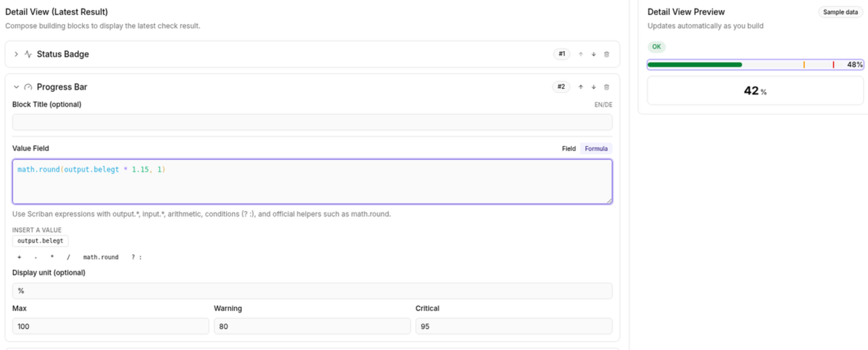This screenshot has height=350, width=868.
Task: Click the #1 block number badge
Action: click(561, 55)
